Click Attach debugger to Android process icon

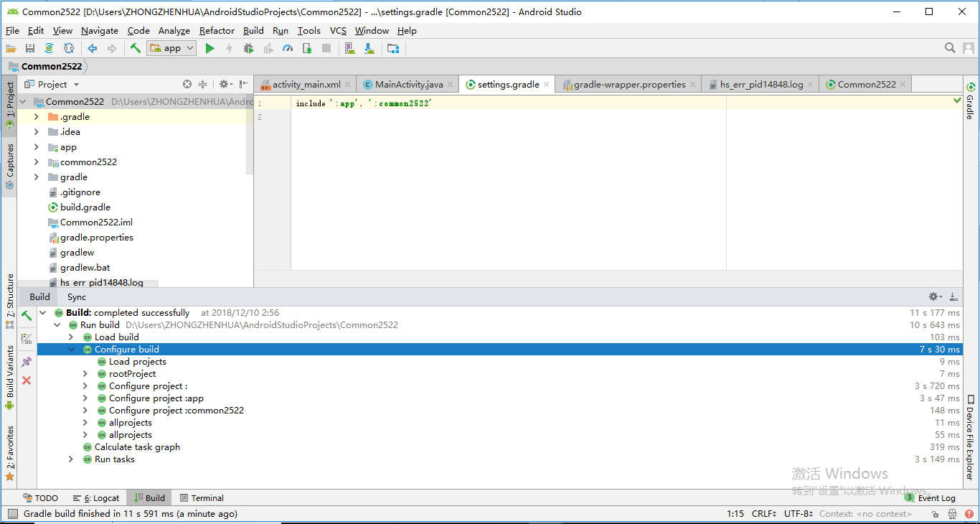[307, 48]
